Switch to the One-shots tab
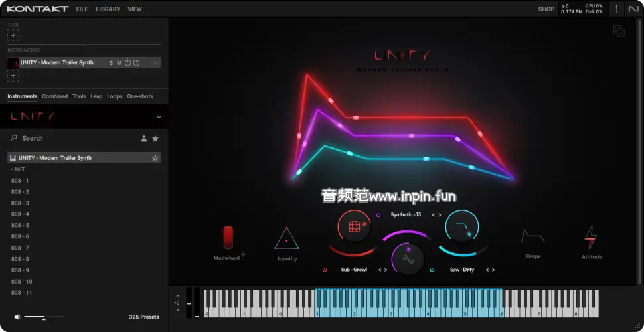The width and height of the screenshot is (644, 332). (140, 96)
